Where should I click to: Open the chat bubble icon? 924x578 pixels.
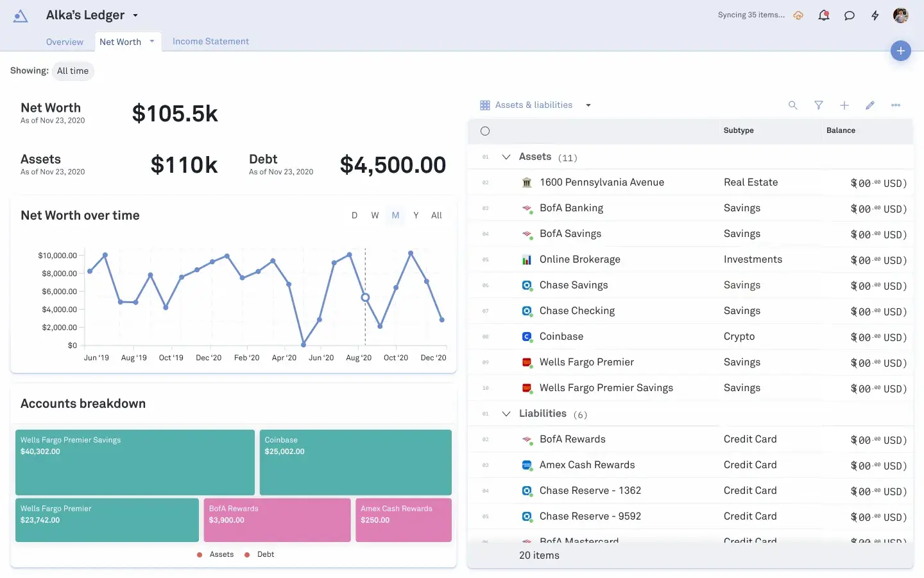[x=850, y=15]
